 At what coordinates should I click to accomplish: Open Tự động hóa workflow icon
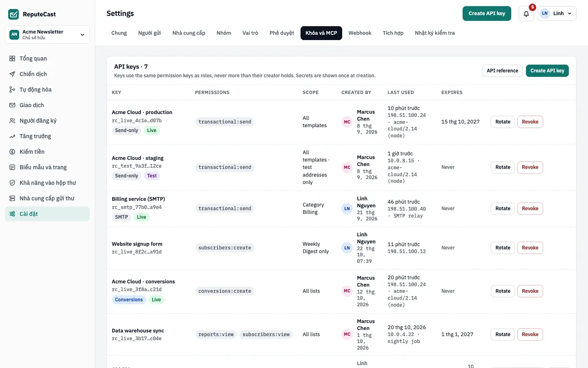12,90
